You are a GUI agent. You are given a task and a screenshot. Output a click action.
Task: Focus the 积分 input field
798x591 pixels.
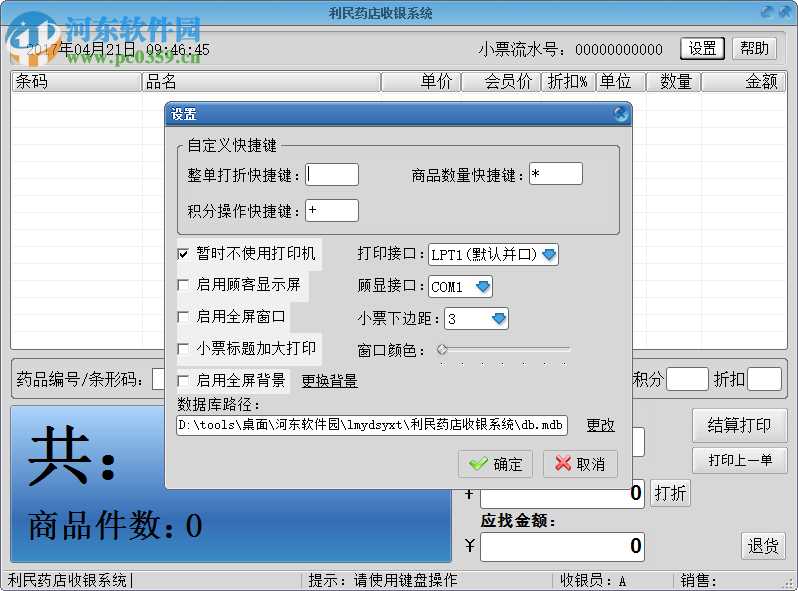coord(687,379)
